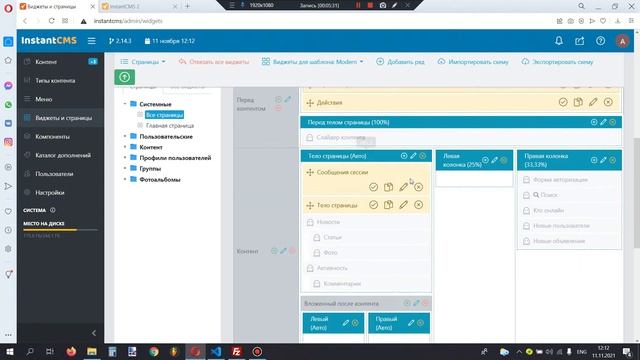Collapse the left sidebar arrow
This screenshot has width=640, height=360.
[94, 333]
